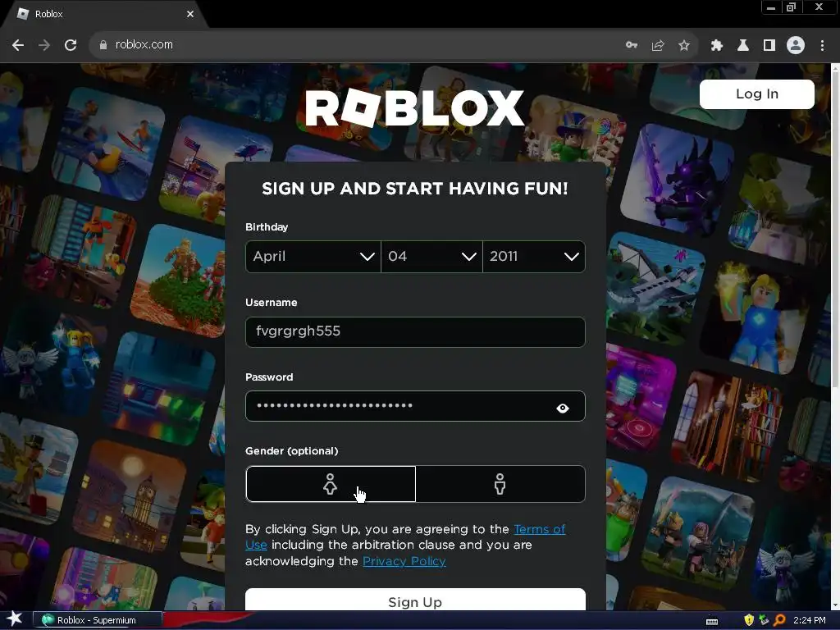Restore down the browser window

tap(792, 7)
